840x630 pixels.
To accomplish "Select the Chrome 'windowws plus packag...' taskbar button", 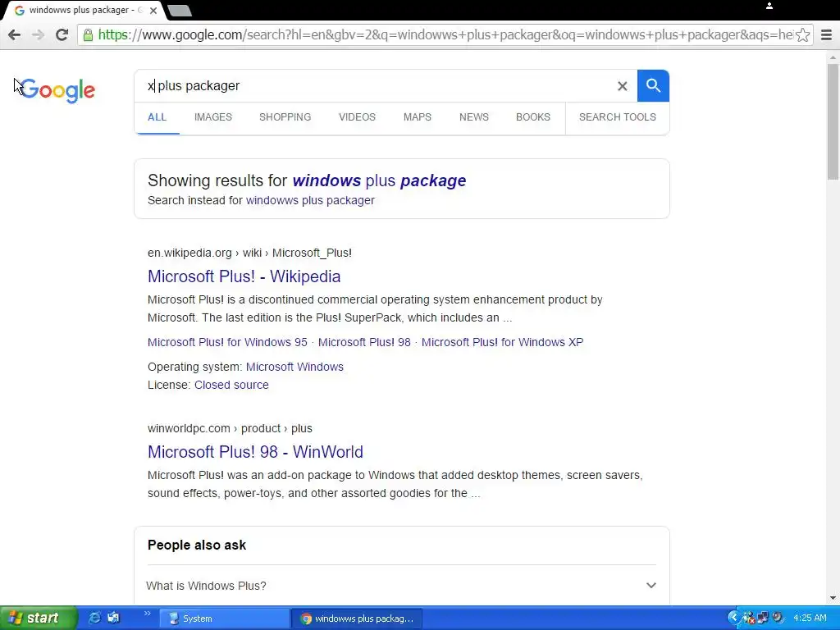I will click(358, 619).
